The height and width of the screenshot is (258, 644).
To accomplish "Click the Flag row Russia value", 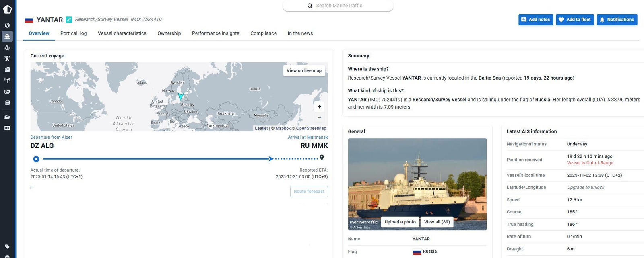I will [425, 252].
